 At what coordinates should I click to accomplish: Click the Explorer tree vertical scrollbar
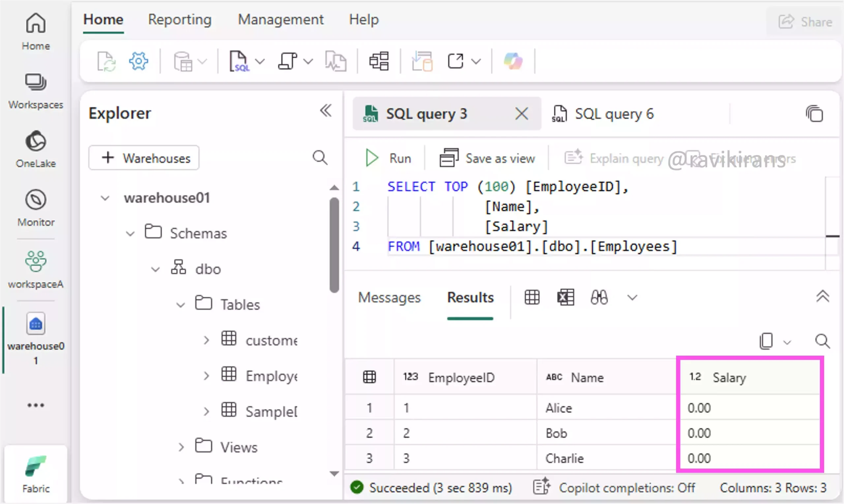click(334, 245)
